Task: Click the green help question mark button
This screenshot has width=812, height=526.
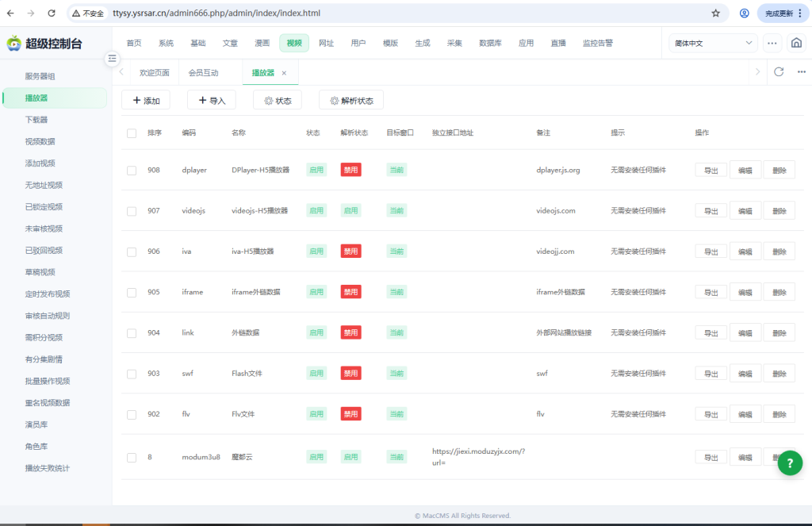Action: (x=790, y=463)
